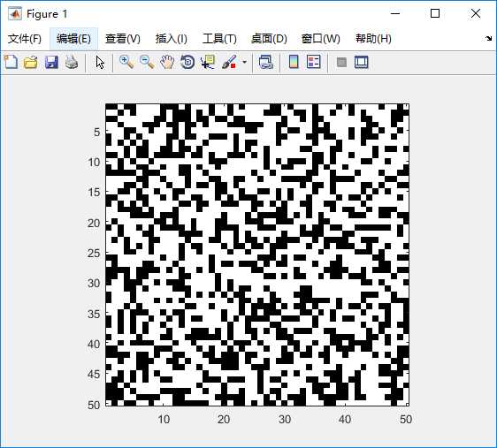Open the 工具(T) menu

point(219,39)
